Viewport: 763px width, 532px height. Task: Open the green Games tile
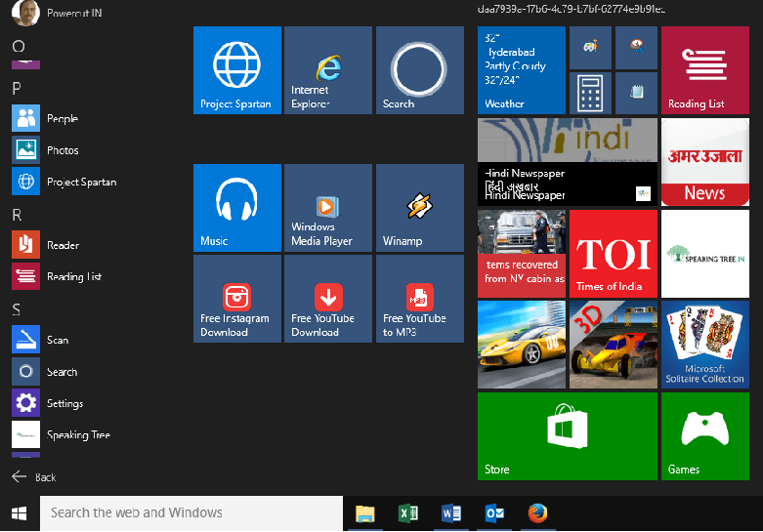tap(705, 436)
